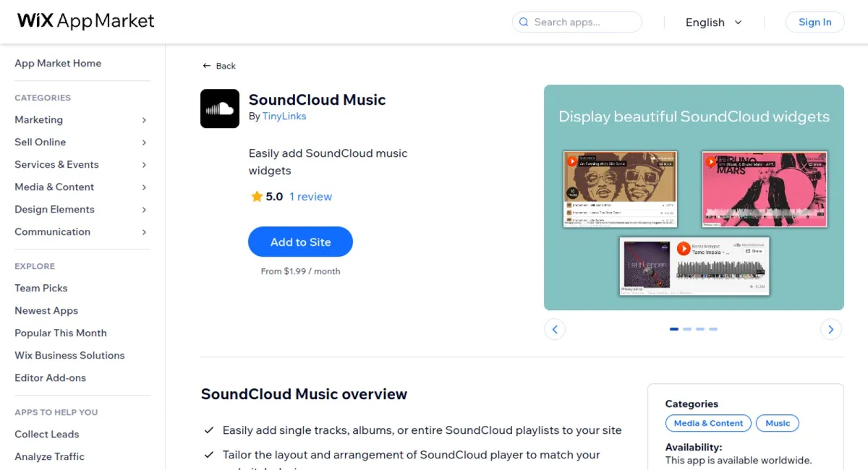Open App Market Home
868x470 pixels.
[58, 64]
